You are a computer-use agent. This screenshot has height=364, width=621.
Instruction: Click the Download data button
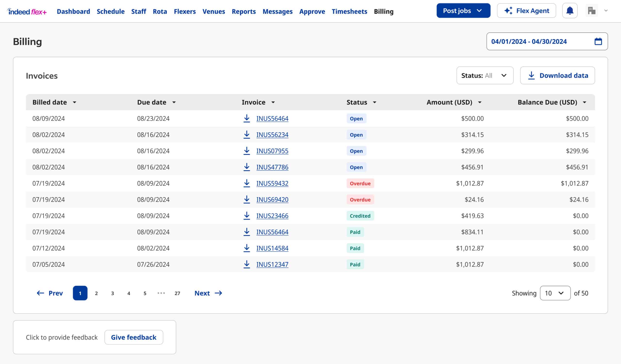(557, 75)
